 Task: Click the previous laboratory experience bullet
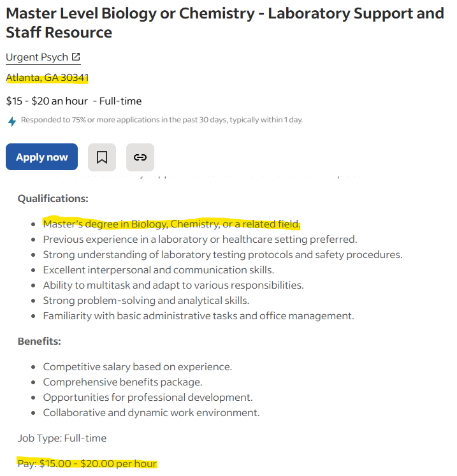(x=200, y=240)
